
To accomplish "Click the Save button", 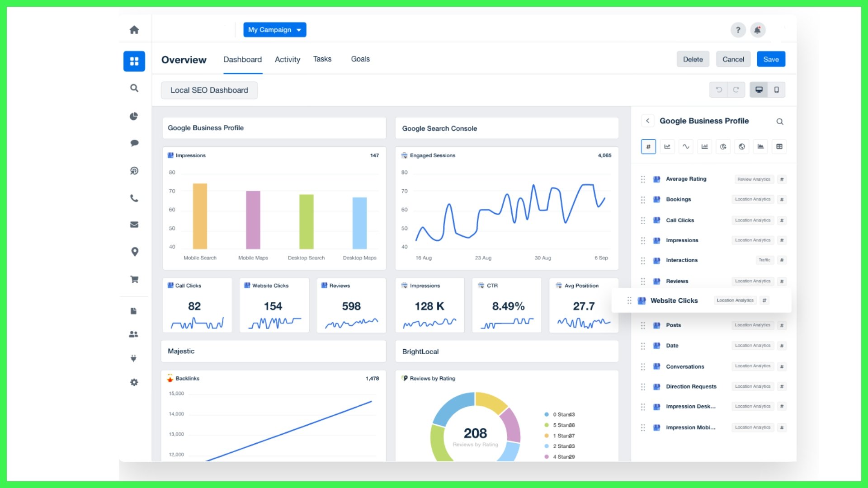I will coord(771,59).
